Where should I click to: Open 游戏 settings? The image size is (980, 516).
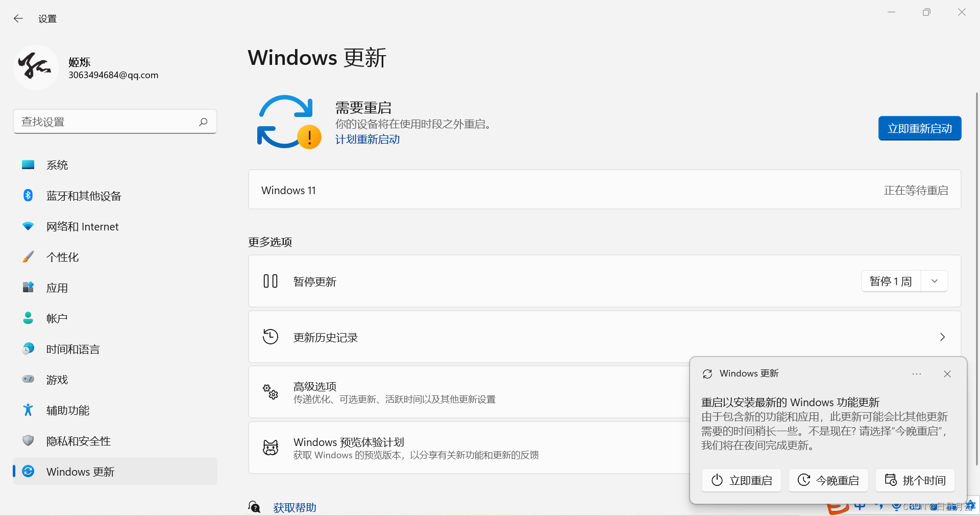tap(115, 380)
